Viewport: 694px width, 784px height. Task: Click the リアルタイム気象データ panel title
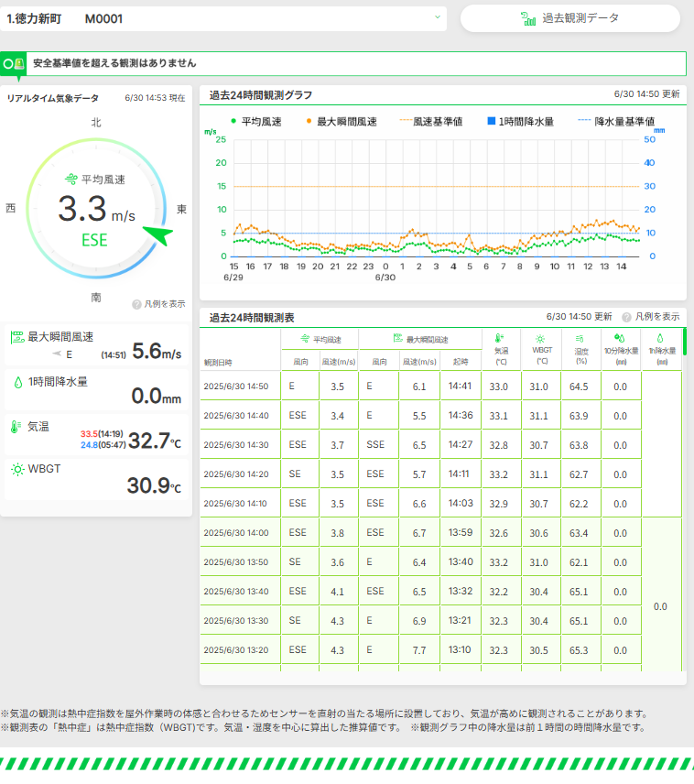click(52, 99)
